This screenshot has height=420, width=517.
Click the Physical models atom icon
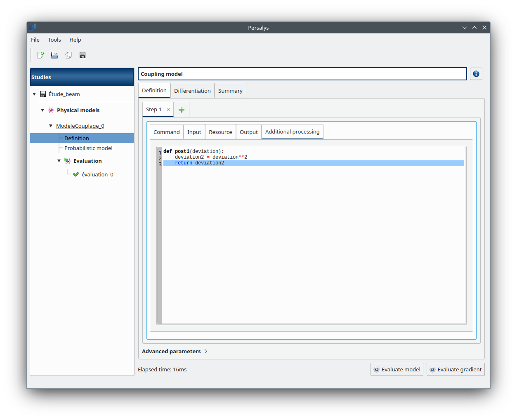[51, 110]
